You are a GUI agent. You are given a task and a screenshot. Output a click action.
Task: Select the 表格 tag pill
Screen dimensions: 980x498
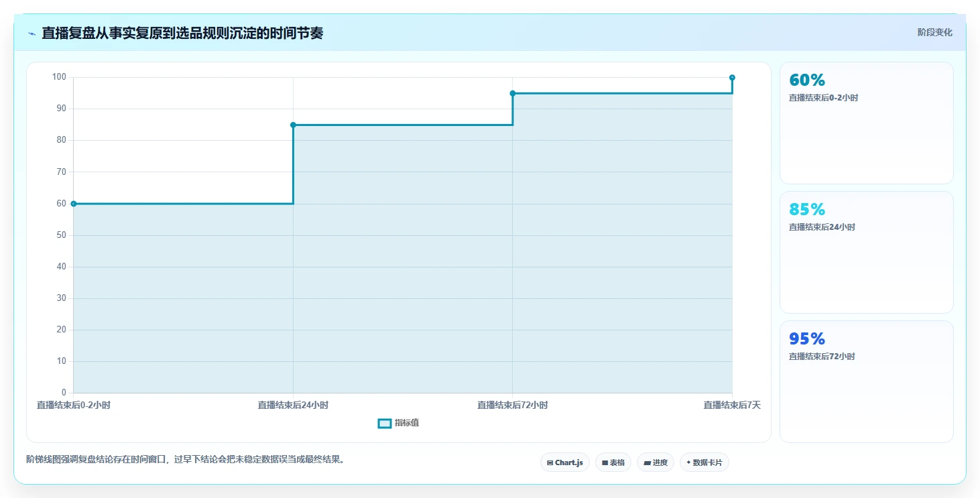coord(613,462)
